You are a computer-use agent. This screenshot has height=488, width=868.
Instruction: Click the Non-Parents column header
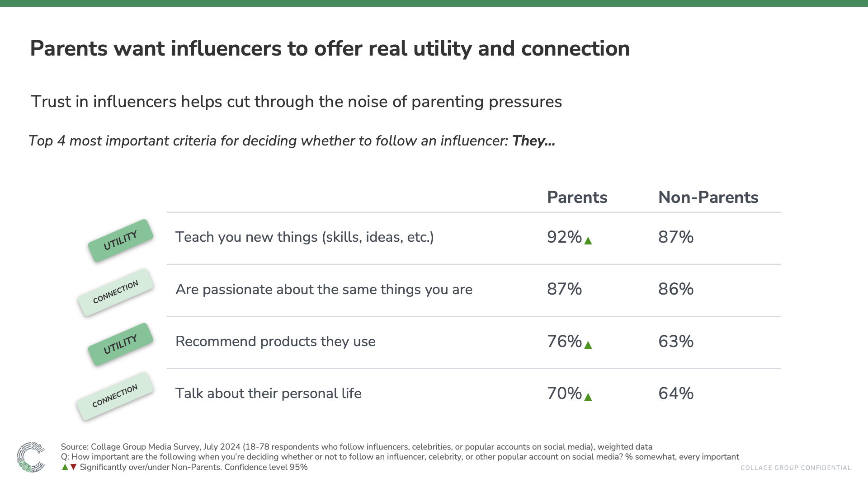[x=708, y=197]
